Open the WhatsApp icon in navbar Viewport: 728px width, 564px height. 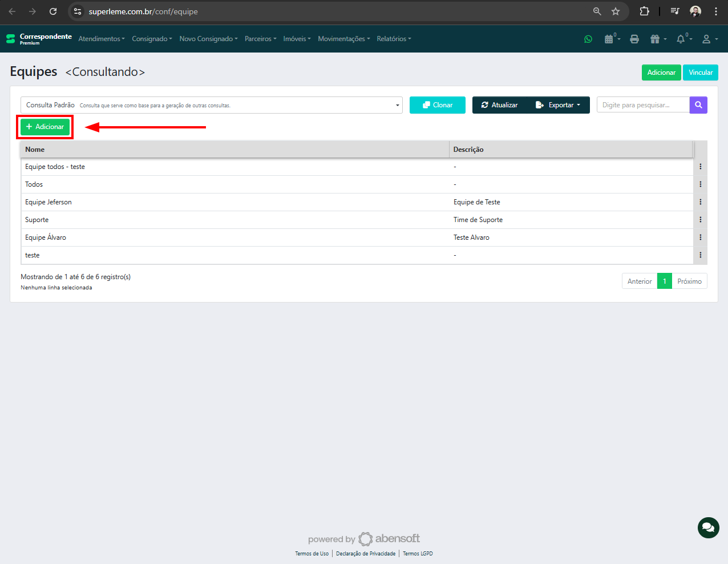pos(588,39)
